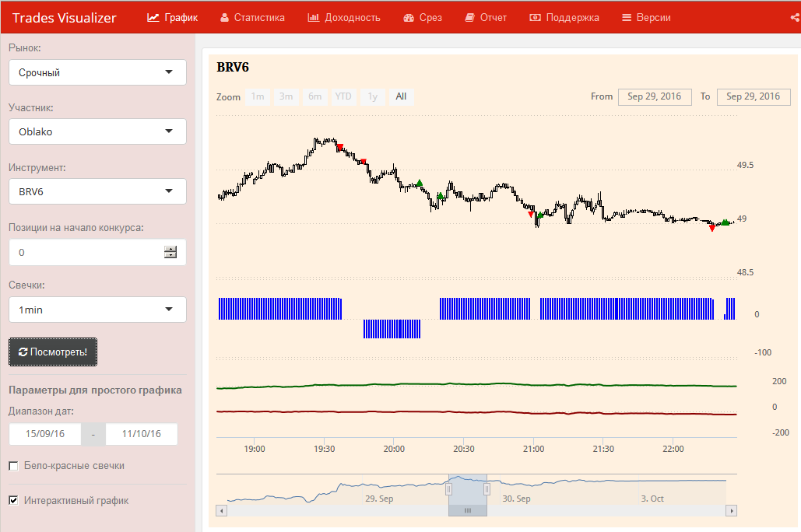Screen dimensions: 801x532
Task: Click the start date field 15/09/16
Action: pyautogui.click(x=45, y=434)
